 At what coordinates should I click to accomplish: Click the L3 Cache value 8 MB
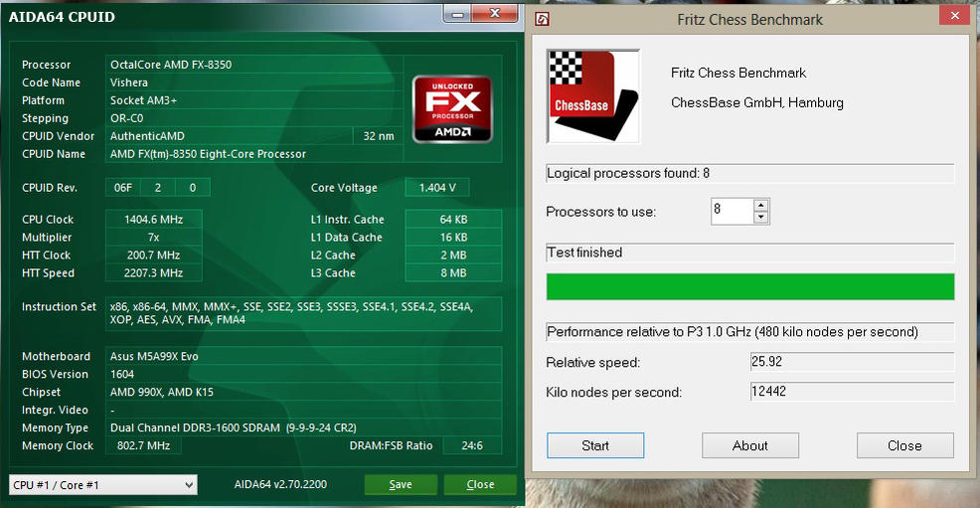[453, 273]
